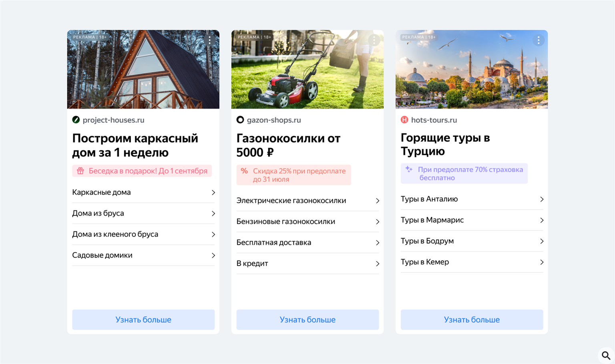Click Узнать больше on house ad

[x=143, y=320]
